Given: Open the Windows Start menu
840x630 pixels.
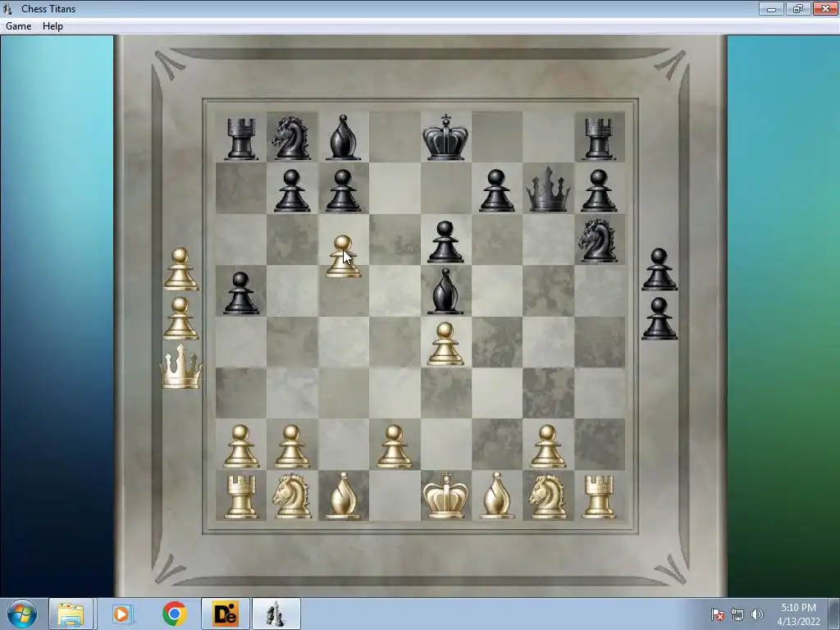Looking at the screenshot, I should 22,614.
